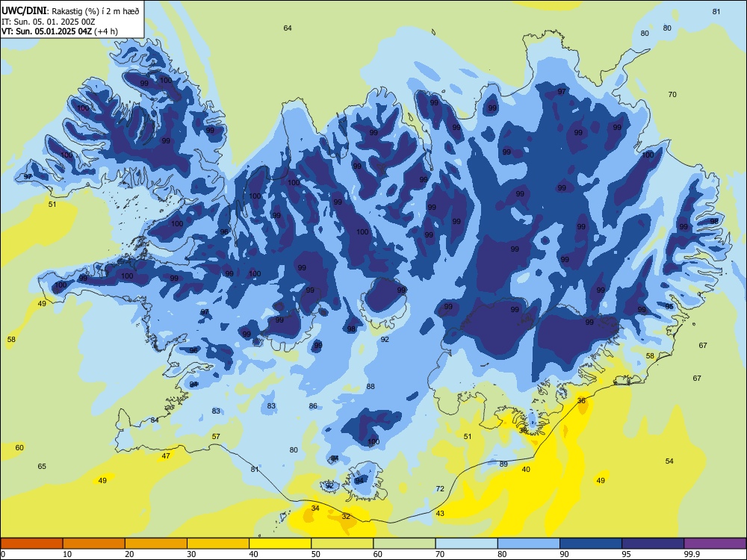Image resolution: width=747 pixels, height=560 pixels.
Task: Select the humidity value 57 on the southwest peninsula
Action: pos(217,437)
